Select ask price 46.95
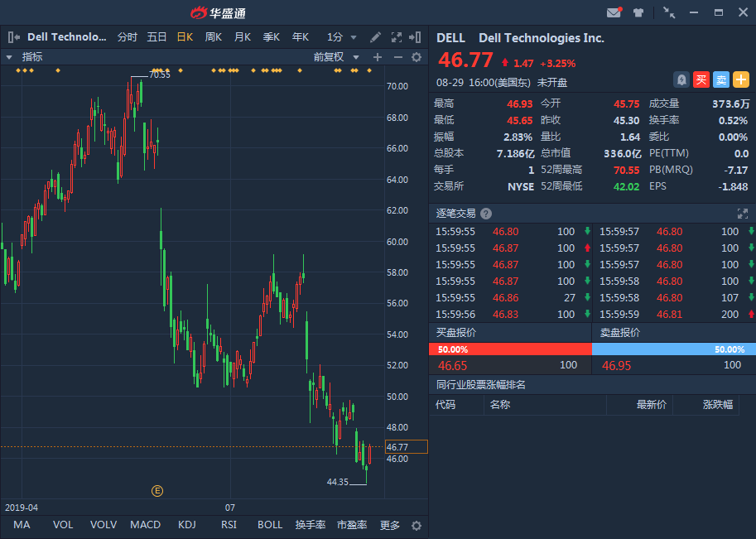 tap(616, 365)
